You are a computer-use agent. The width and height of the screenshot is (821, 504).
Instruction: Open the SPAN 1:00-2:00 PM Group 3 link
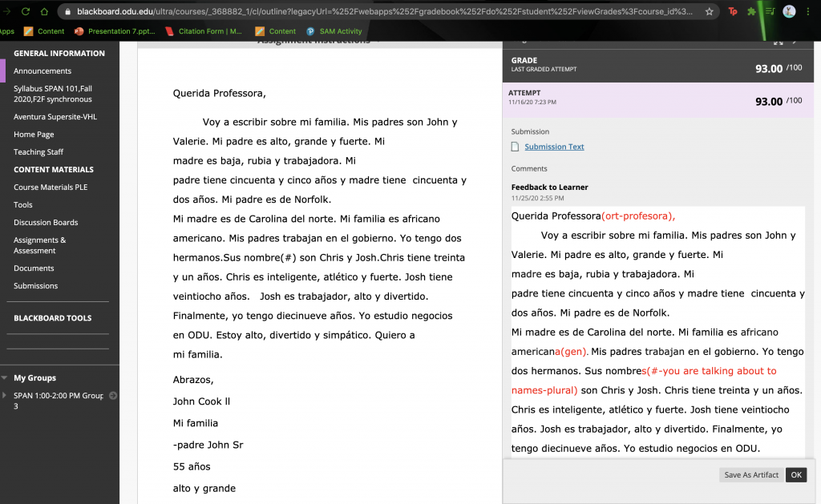[58, 401]
